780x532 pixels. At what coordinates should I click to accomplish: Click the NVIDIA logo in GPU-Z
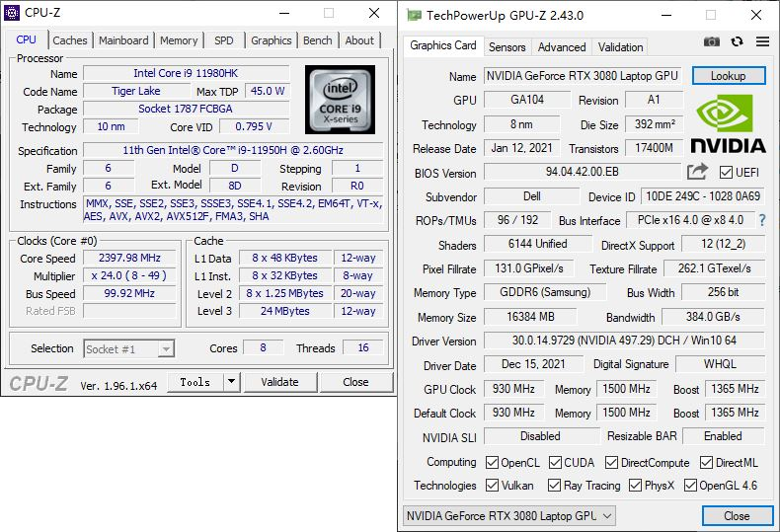729,124
